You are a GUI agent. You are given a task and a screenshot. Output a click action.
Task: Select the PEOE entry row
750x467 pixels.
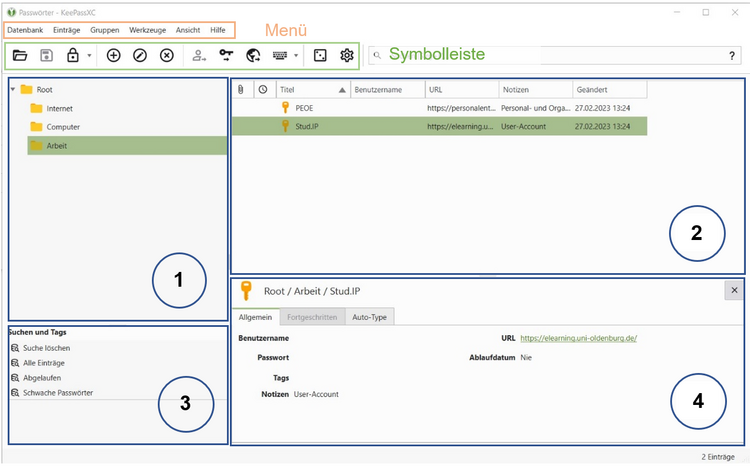(x=440, y=108)
